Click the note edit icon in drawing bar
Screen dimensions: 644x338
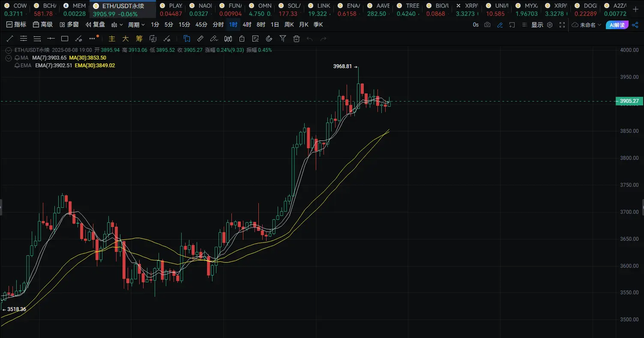click(255, 39)
